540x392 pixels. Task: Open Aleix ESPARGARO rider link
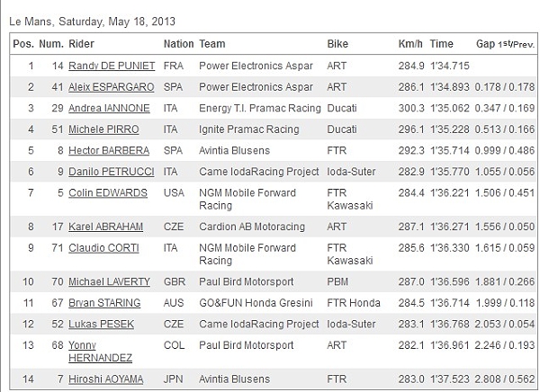pyautogui.click(x=112, y=87)
